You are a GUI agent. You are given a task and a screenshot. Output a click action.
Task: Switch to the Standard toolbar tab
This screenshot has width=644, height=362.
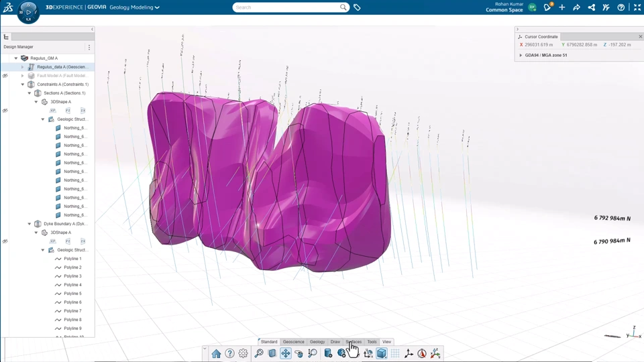[268, 341]
